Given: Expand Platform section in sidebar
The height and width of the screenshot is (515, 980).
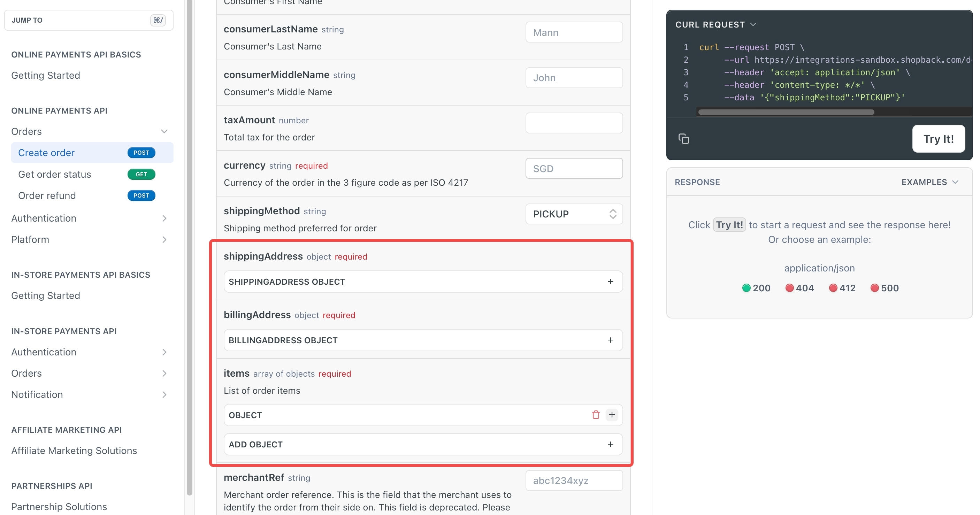Looking at the screenshot, I should click(164, 240).
